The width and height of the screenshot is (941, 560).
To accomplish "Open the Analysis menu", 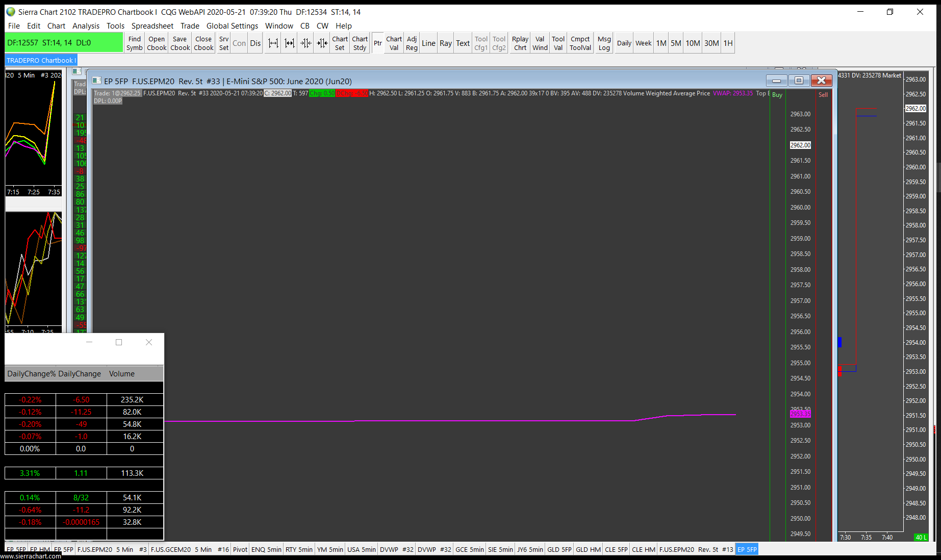I will (86, 26).
